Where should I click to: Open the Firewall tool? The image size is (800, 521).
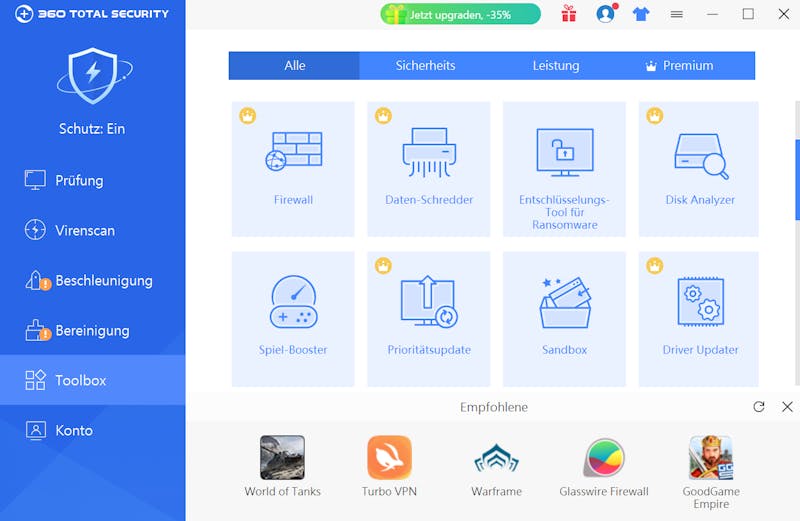click(293, 169)
